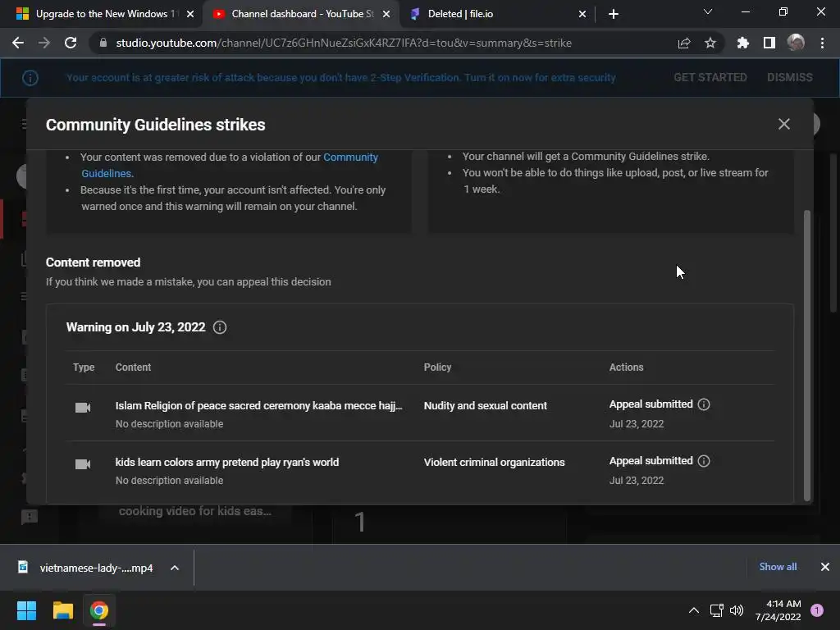840x630 pixels.
Task: Open tab search dropdown chevron
Action: click(x=708, y=11)
